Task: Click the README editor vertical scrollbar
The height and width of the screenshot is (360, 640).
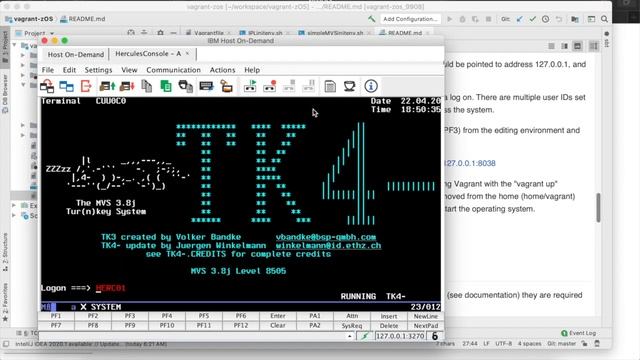Action: (598, 208)
